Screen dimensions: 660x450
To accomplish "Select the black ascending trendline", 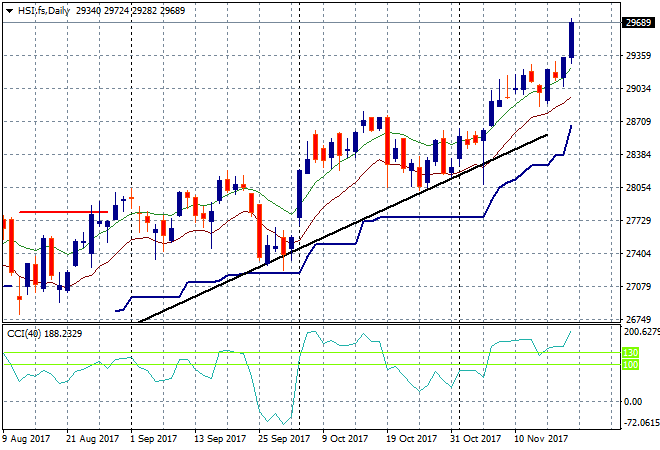I will (x=343, y=228).
